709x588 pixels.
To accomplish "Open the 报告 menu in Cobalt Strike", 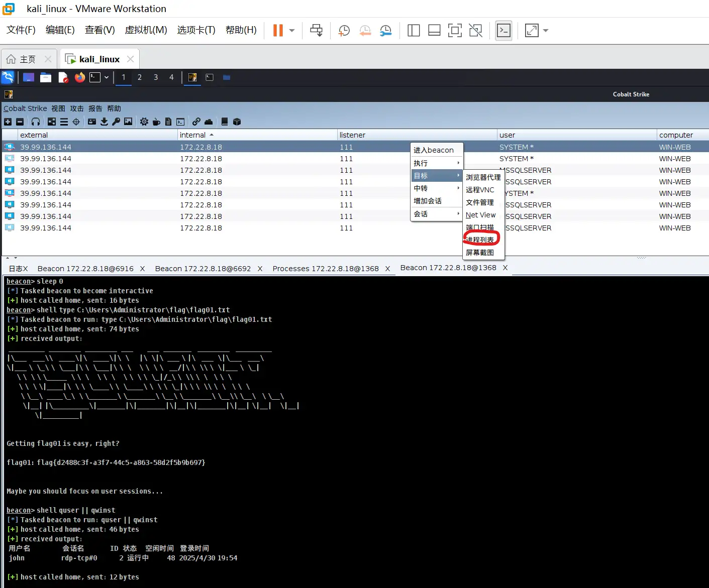I will pos(95,108).
